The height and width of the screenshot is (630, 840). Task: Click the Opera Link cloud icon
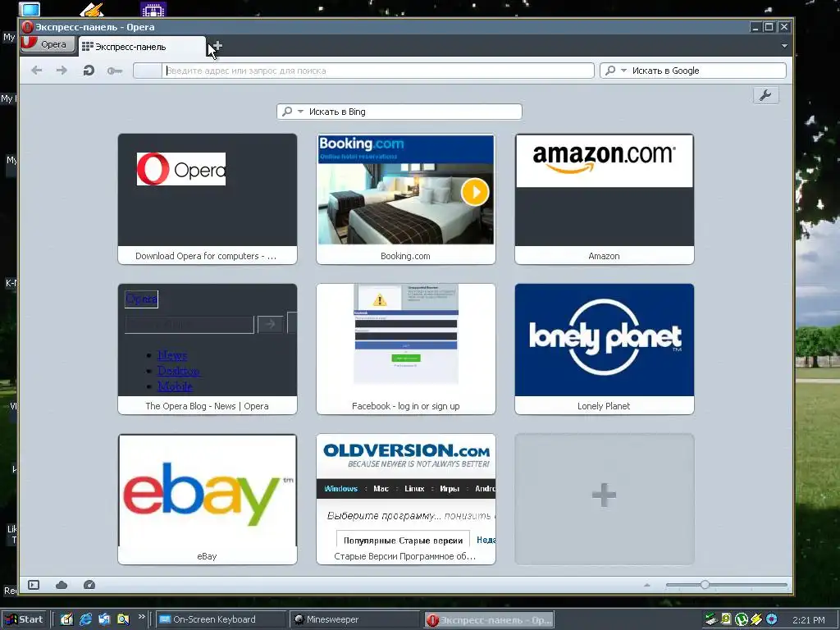[x=62, y=584]
